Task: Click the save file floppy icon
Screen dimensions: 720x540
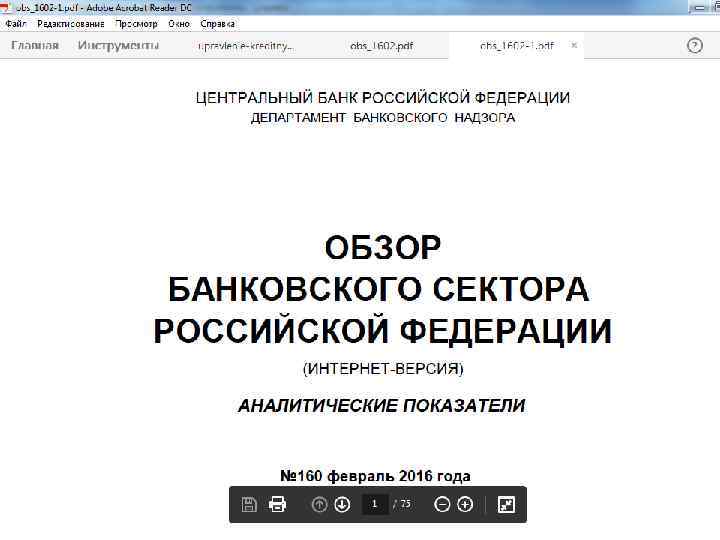Action: click(249, 505)
